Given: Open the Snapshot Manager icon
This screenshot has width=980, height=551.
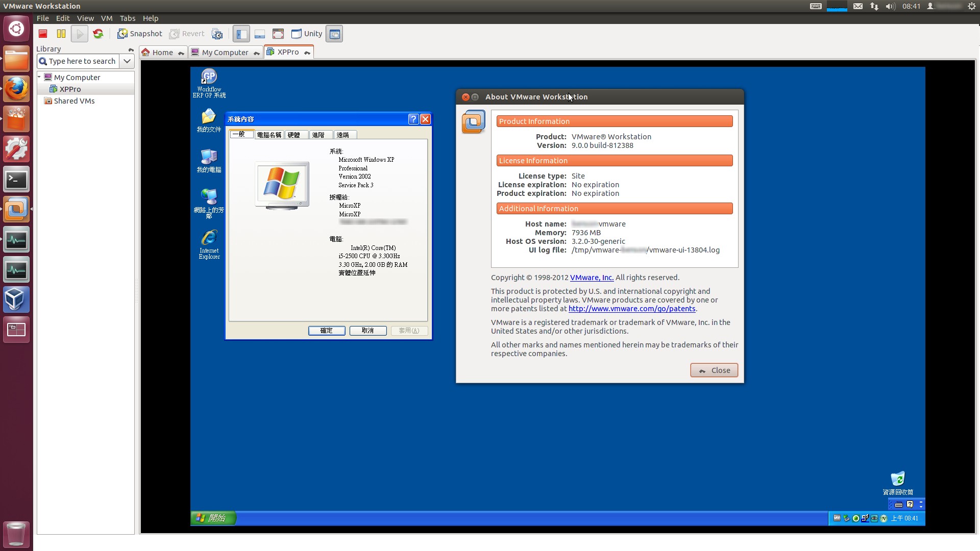Looking at the screenshot, I should point(217,34).
